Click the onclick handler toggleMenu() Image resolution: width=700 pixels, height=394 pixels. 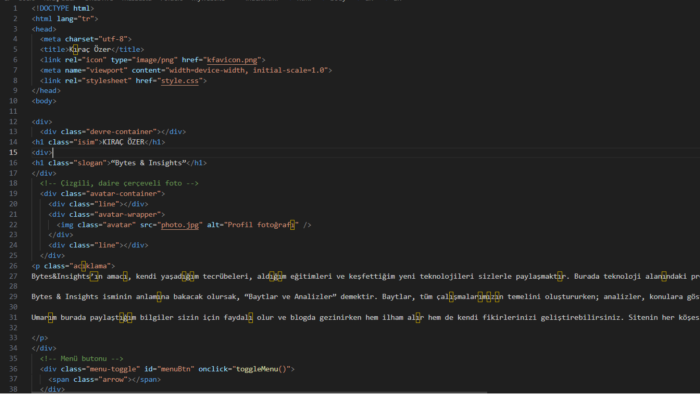click(x=261, y=369)
